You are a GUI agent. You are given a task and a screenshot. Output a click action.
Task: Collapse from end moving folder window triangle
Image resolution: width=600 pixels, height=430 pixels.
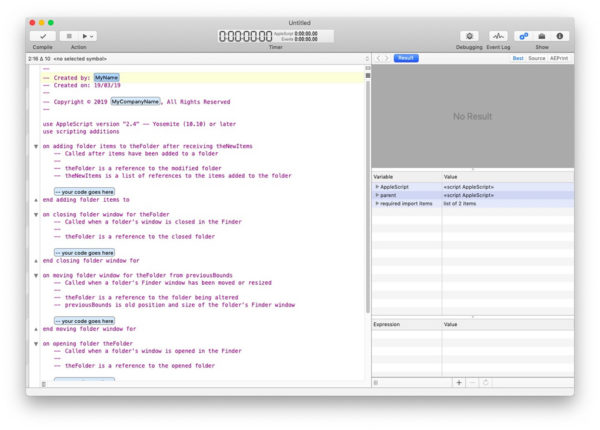point(36,329)
